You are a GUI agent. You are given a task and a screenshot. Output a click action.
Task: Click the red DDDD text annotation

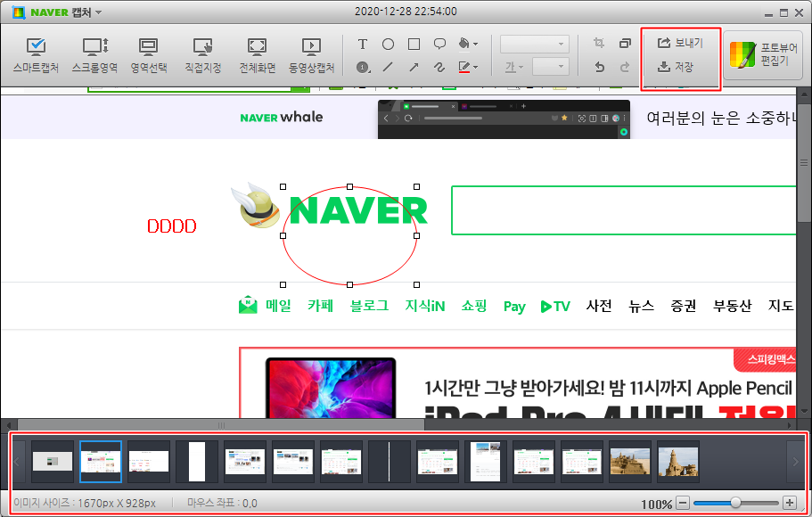click(172, 226)
